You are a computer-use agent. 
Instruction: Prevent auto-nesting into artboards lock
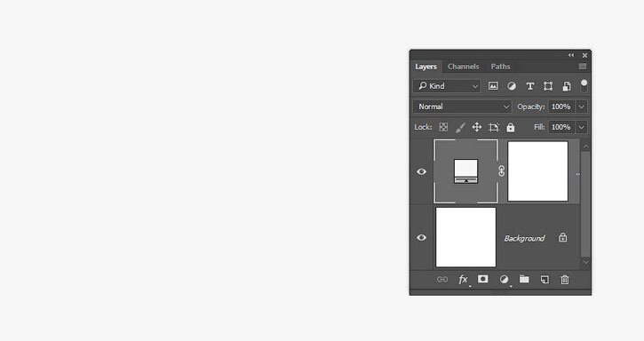click(494, 127)
